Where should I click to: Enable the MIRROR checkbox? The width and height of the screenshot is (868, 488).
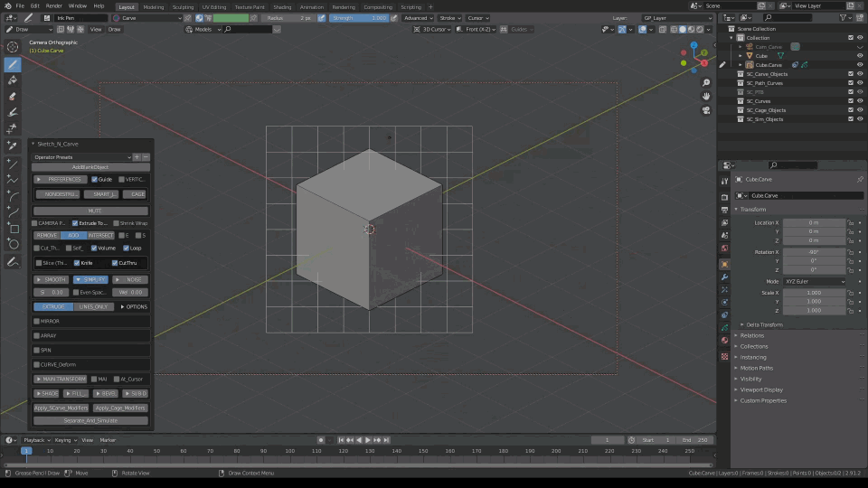point(37,321)
